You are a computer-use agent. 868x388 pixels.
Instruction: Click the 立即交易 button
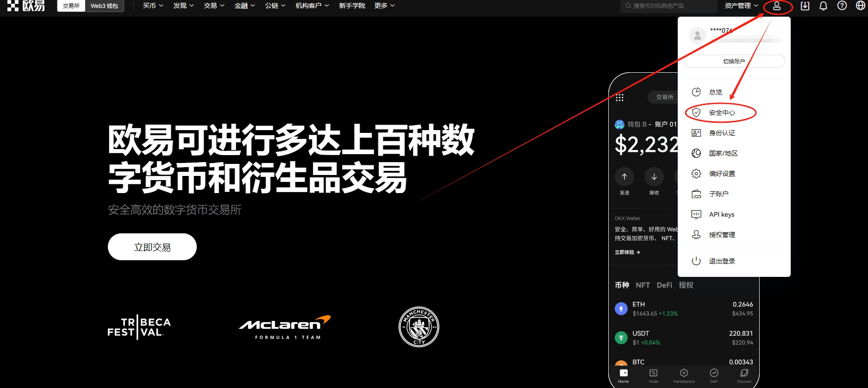click(x=152, y=247)
